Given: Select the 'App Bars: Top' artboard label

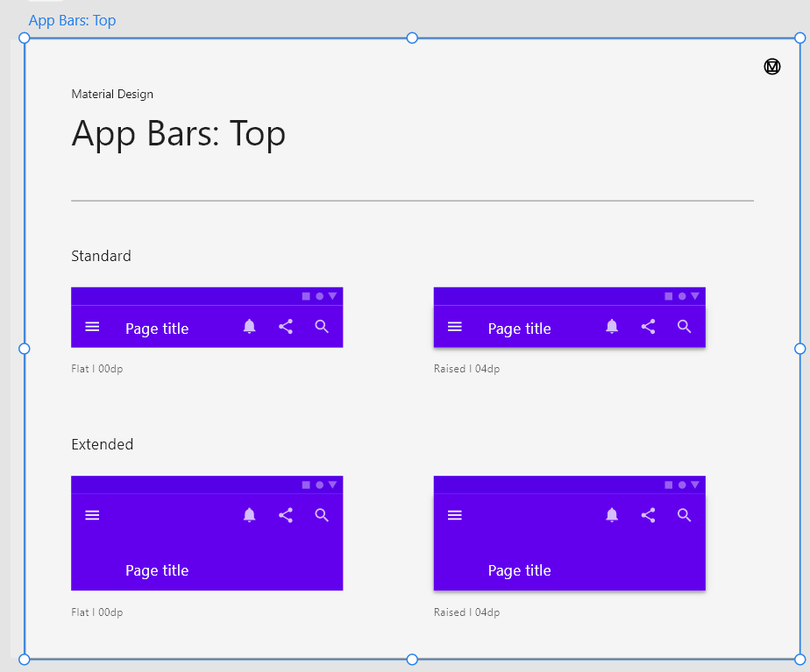Looking at the screenshot, I should coord(72,21).
